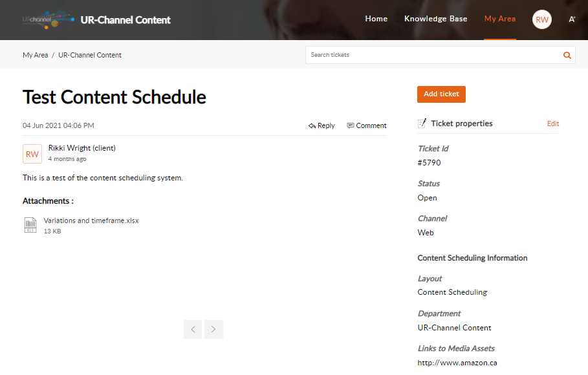Click Edit in Ticket properties
The image size is (588, 375).
[x=553, y=123]
